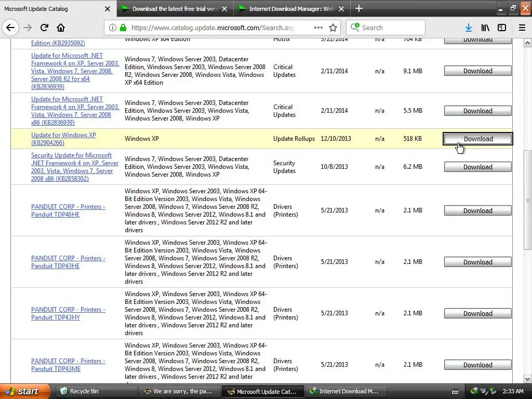The width and height of the screenshot is (532, 399).
Task: Switch to Internet Download Manager browser tab
Action: pos(292,8)
